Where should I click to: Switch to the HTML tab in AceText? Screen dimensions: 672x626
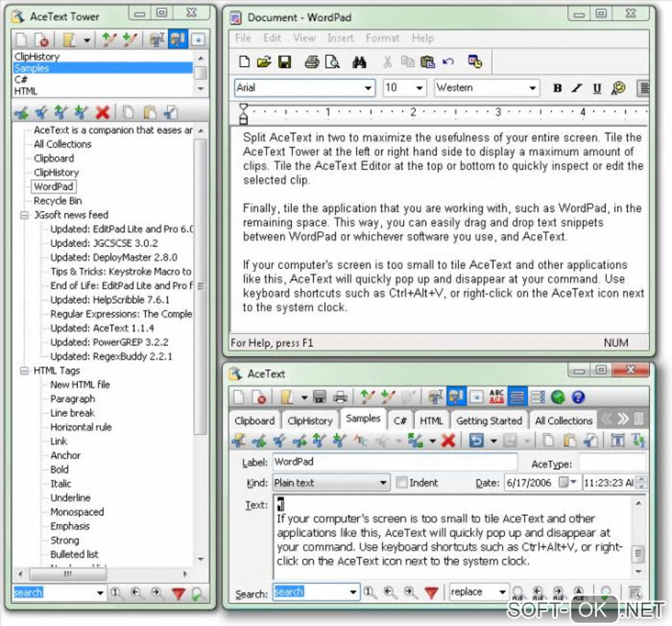coord(431,420)
